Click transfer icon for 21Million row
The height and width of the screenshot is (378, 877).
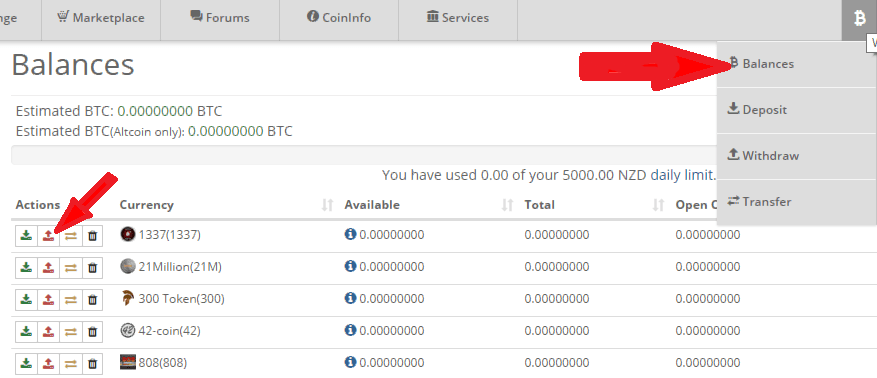(x=70, y=268)
